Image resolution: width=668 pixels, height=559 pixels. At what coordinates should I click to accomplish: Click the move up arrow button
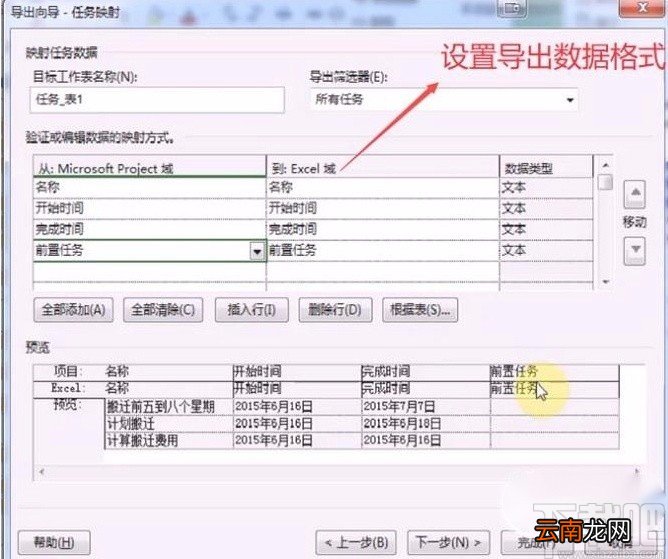(x=635, y=194)
